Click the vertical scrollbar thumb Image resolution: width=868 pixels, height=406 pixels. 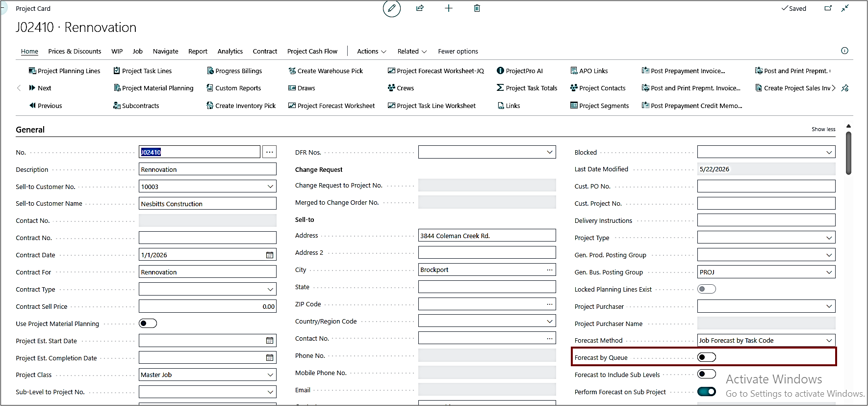tap(848, 153)
